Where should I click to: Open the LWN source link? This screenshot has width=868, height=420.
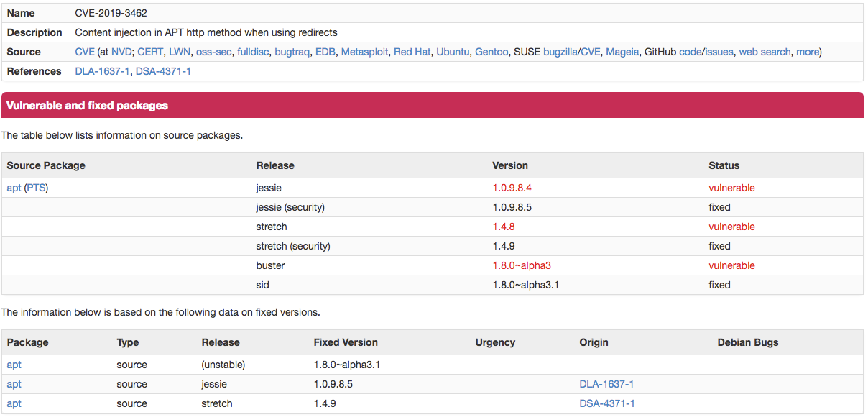[x=180, y=52]
